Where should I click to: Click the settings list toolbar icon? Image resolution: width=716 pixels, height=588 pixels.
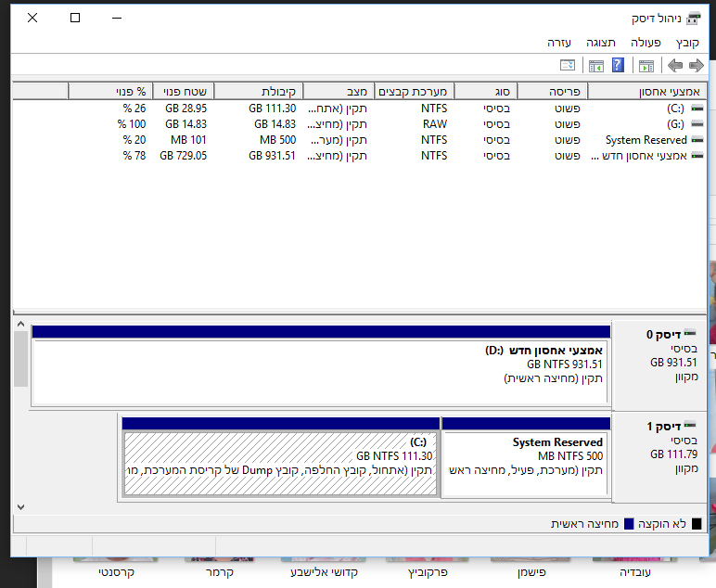coord(568,65)
